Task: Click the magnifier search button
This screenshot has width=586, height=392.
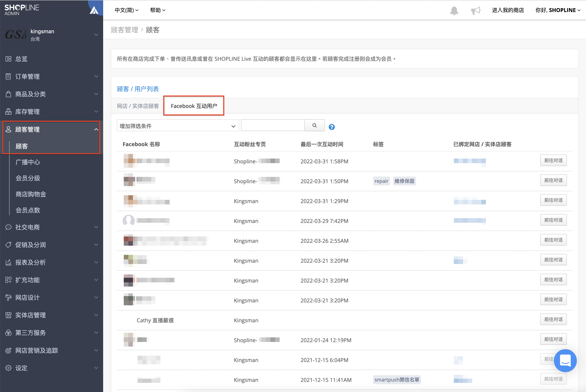Action: [314, 126]
